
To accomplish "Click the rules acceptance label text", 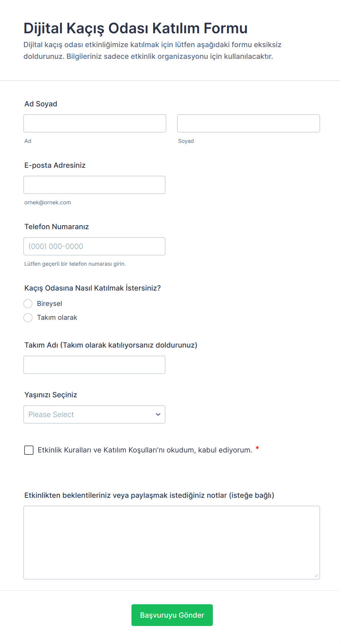I will (x=145, y=450).
